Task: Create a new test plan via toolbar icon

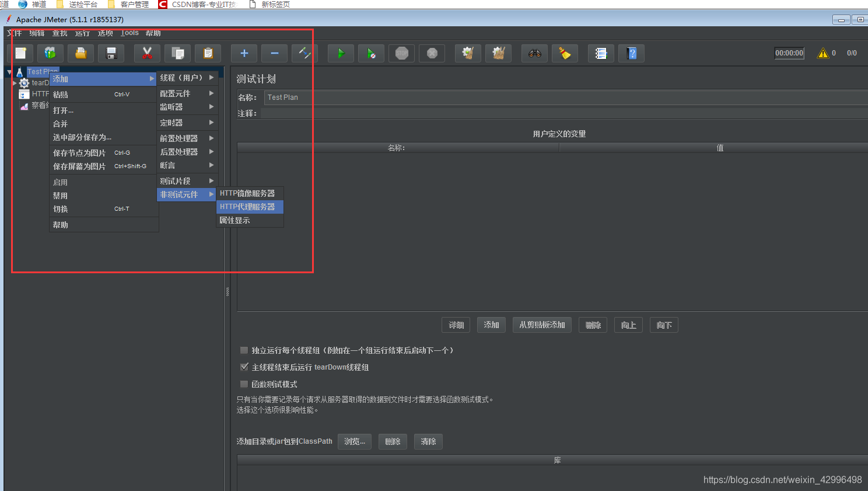Action: 20,53
